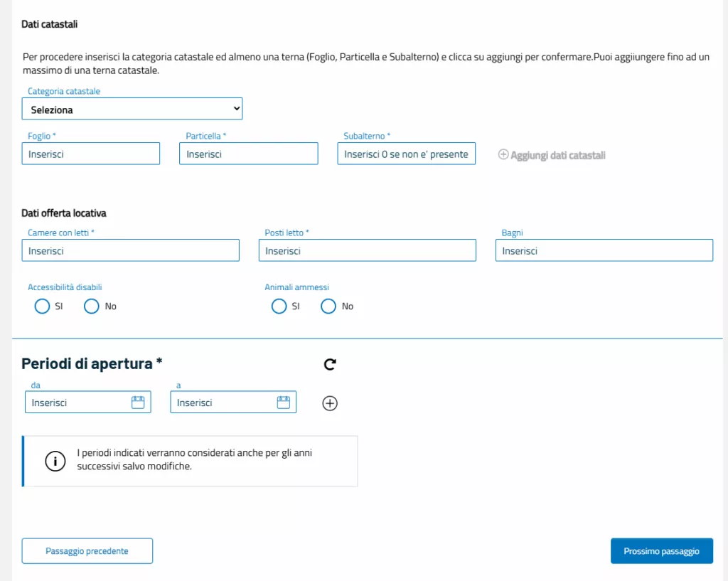Open calendar icon in the 'a' date field
The image size is (728, 581).
(x=283, y=403)
